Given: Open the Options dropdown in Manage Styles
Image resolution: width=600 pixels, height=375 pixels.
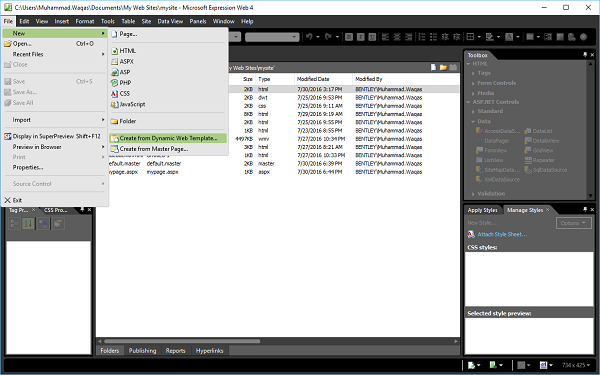Looking at the screenshot, I should point(573,223).
